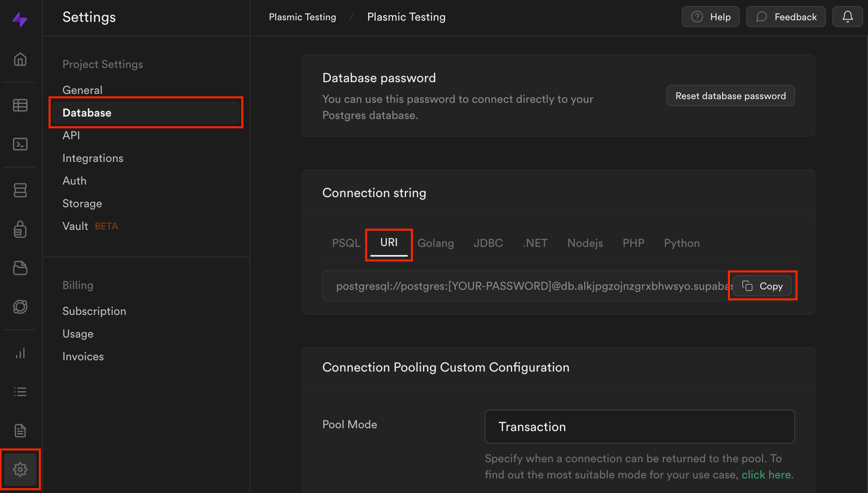Click the notifications bell icon

pyautogui.click(x=847, y=17)
